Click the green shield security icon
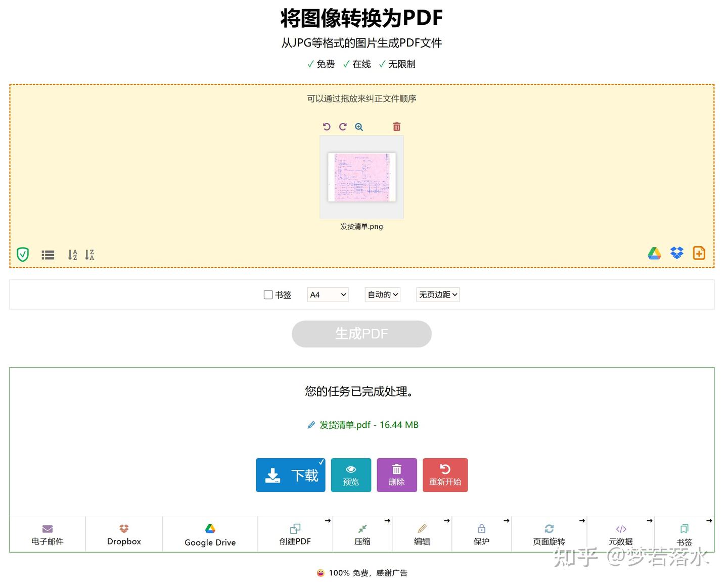 (23, 255)
